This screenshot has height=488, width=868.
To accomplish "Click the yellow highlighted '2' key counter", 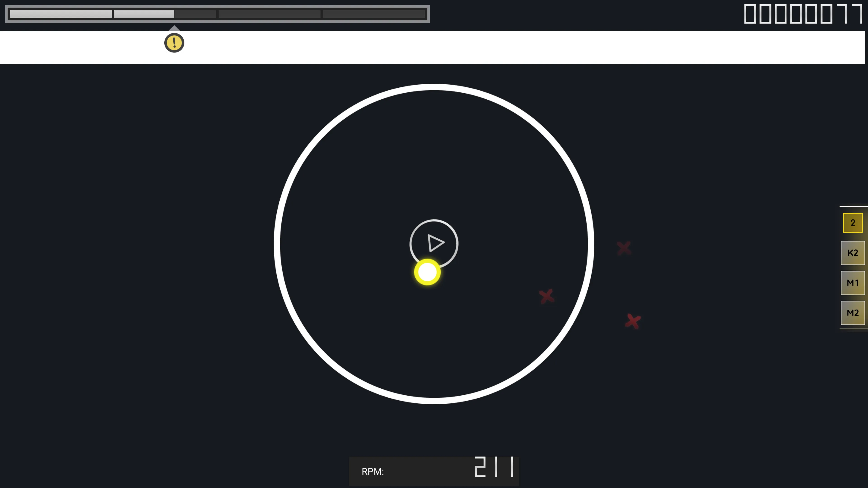I will coord(852,223).
